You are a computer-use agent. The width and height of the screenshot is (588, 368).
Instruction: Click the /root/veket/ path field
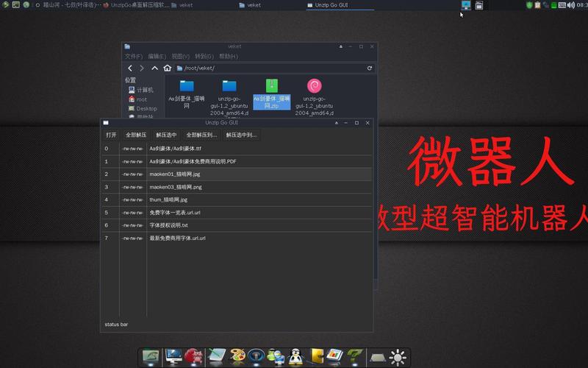click(x=272, y=68)
